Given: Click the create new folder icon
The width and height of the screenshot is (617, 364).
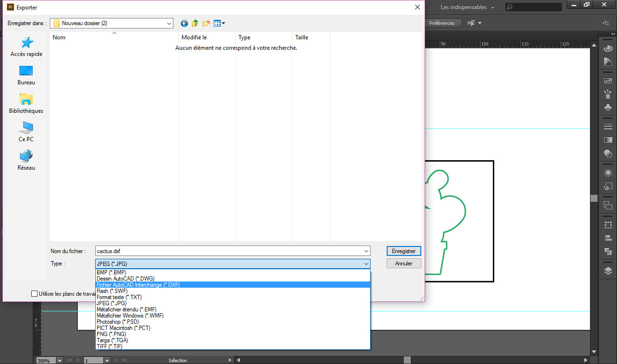Looking at the screenshot, I should 206,23.
